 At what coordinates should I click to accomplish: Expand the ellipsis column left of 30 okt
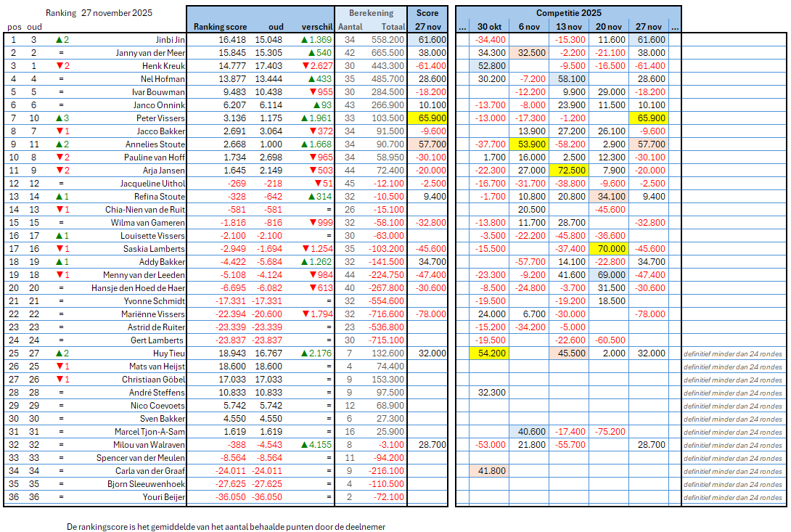462,27
